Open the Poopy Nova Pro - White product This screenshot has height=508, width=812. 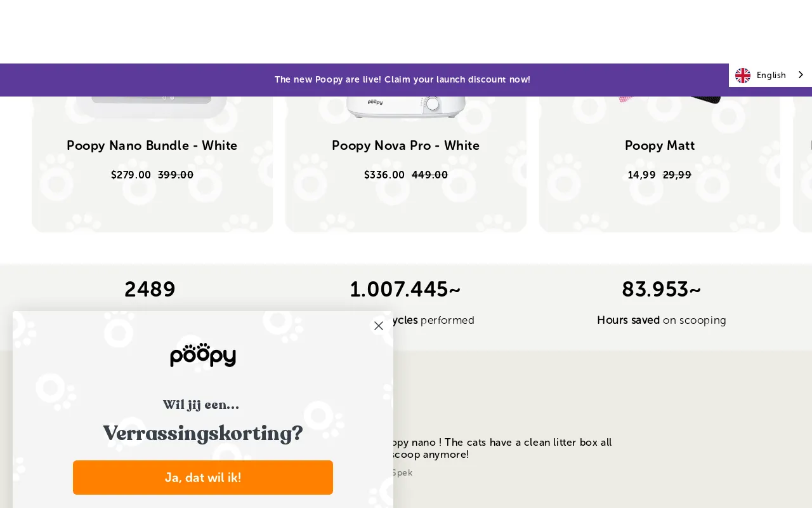pyautogui.click(x=406, y=145)
